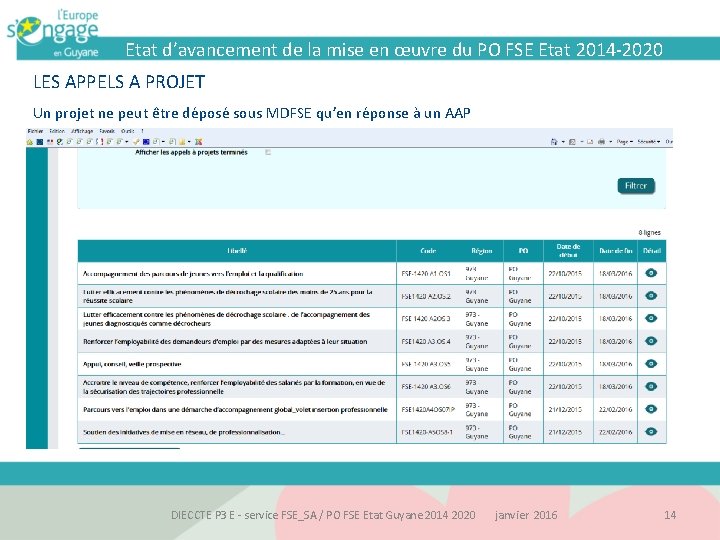Open the Affichage menu
The height and width of the screenshot is (540, 720).
[x=82, y=131]
